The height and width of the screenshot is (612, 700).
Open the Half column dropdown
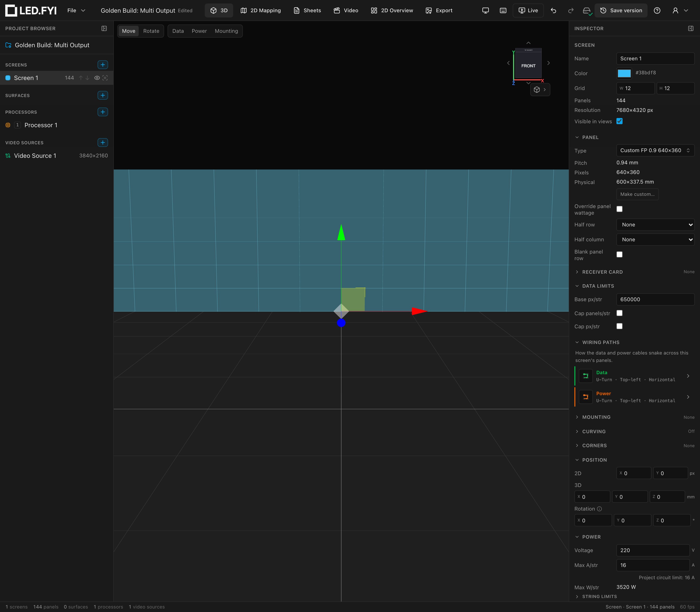655,239
